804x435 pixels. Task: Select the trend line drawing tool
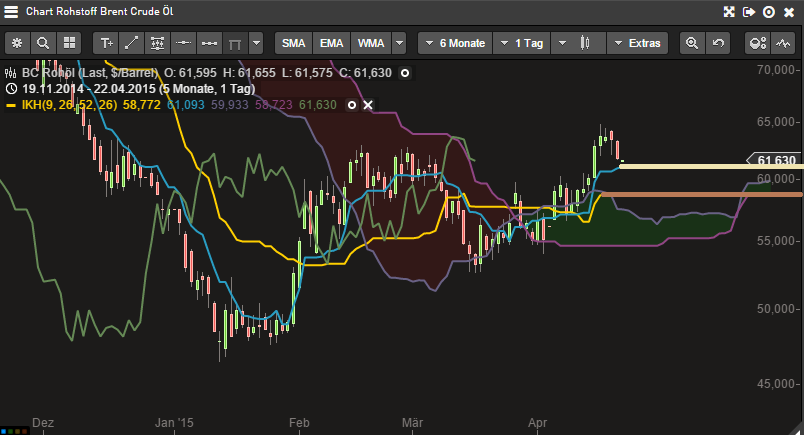pyautogui.click(x=131, y=43)
